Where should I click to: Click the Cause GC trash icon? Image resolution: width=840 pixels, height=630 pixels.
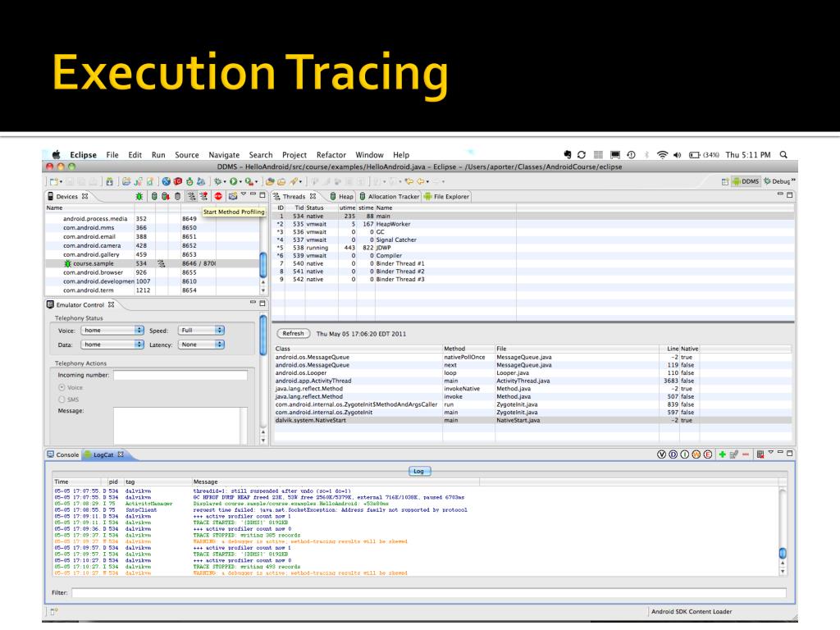[178, 197]
